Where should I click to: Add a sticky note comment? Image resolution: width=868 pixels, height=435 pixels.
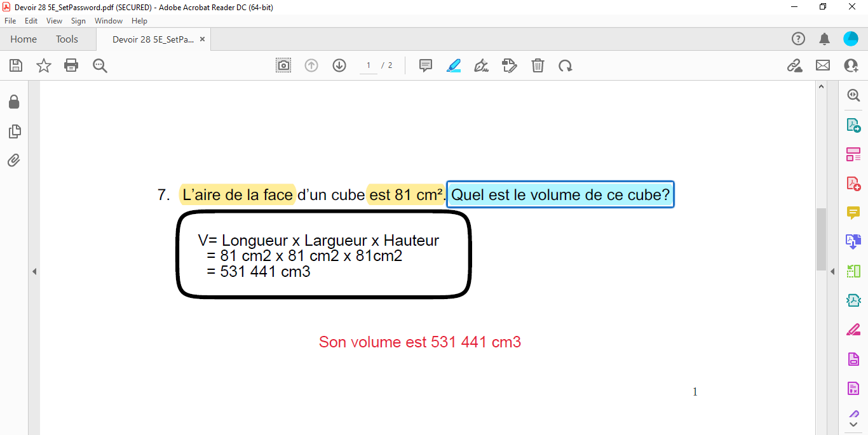(424, 65)
